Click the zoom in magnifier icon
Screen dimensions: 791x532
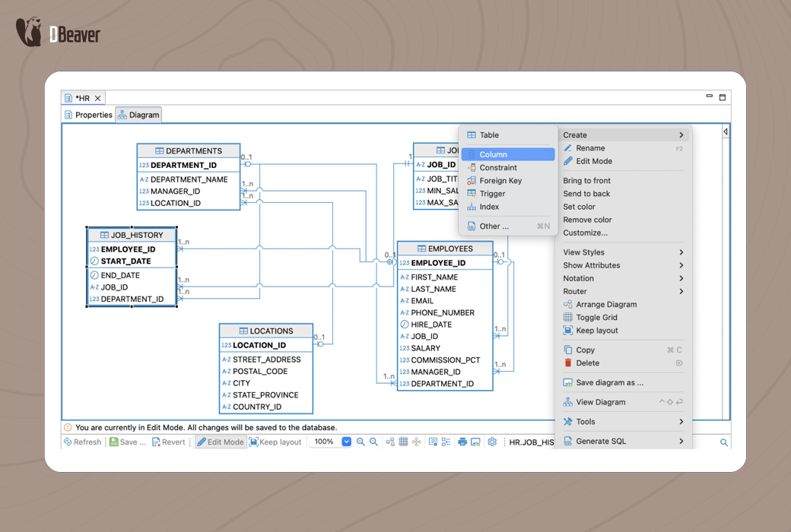pos(361,442)
